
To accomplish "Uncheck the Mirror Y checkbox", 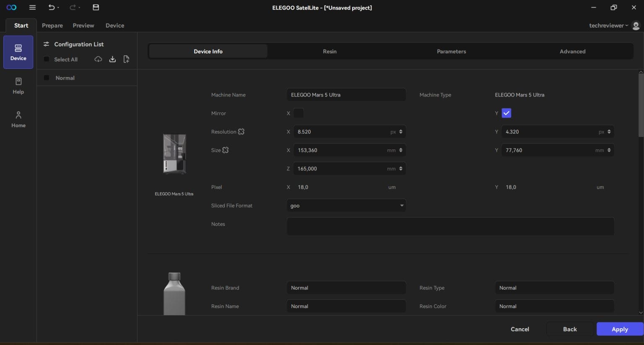I will [506, 113].
